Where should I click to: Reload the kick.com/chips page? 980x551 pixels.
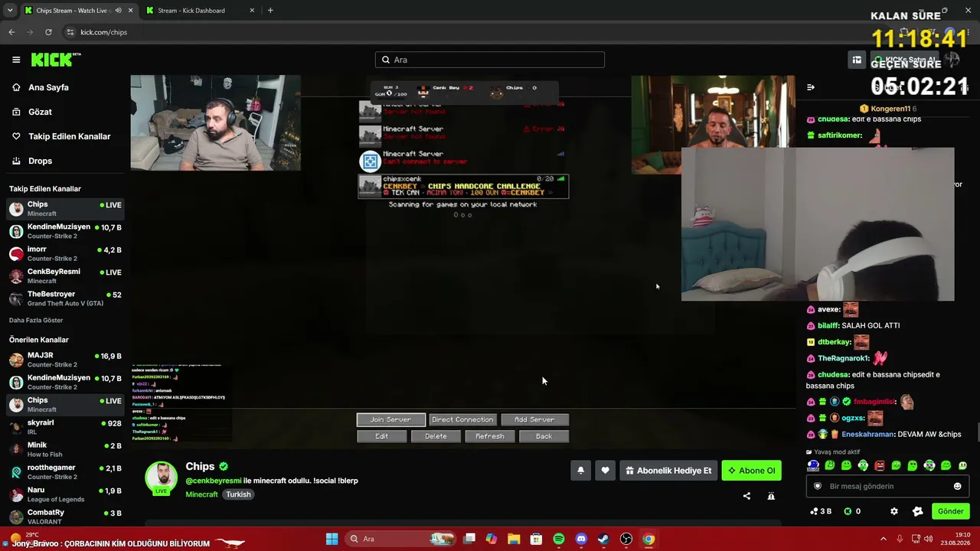tap(48, 32)
